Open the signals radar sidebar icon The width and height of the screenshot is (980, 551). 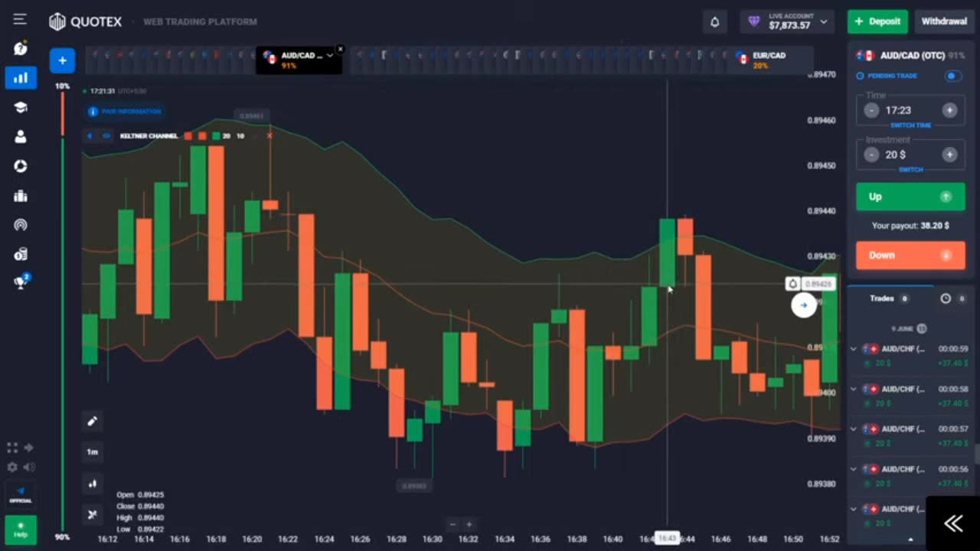pos(21,225)
